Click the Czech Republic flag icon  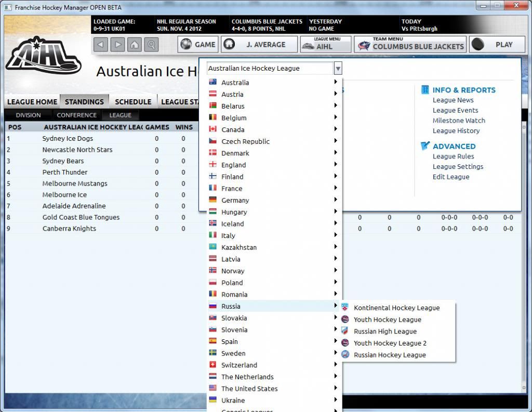tap(212, 141)
